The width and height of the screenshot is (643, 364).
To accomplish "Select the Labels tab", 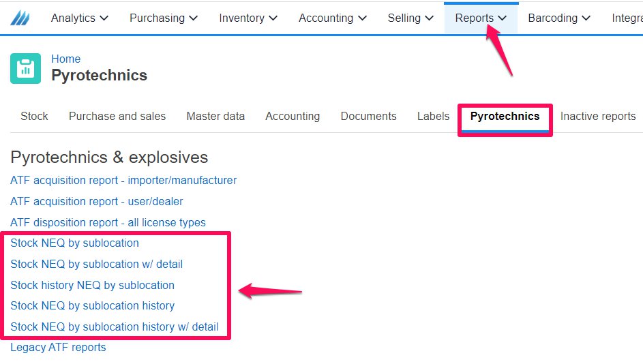I will tap(434, 116).
